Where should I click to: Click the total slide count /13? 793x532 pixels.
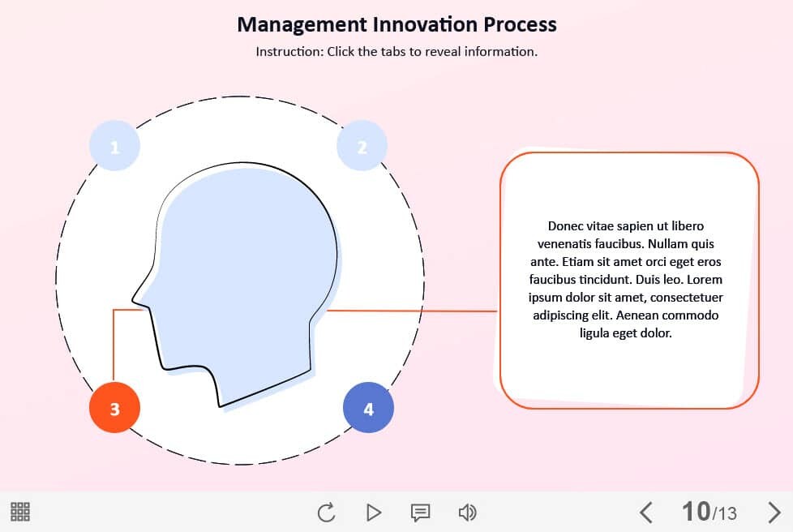point(725,513)
